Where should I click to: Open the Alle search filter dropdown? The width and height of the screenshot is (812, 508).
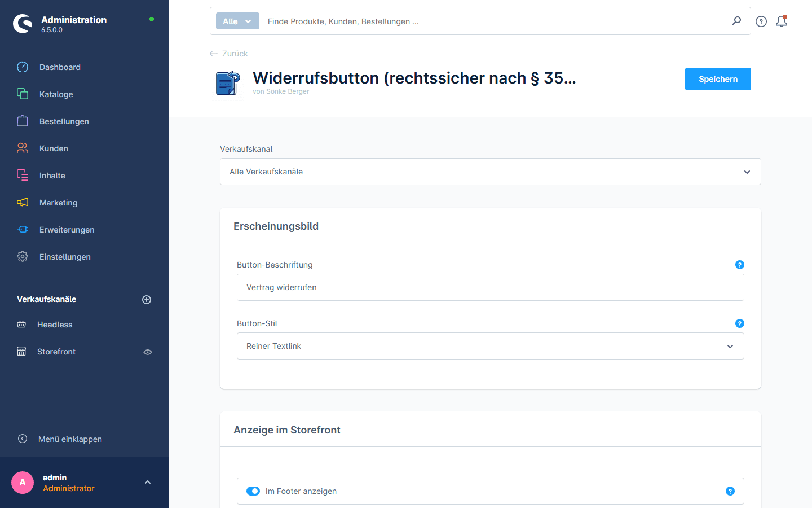click(x=237, y=21)
